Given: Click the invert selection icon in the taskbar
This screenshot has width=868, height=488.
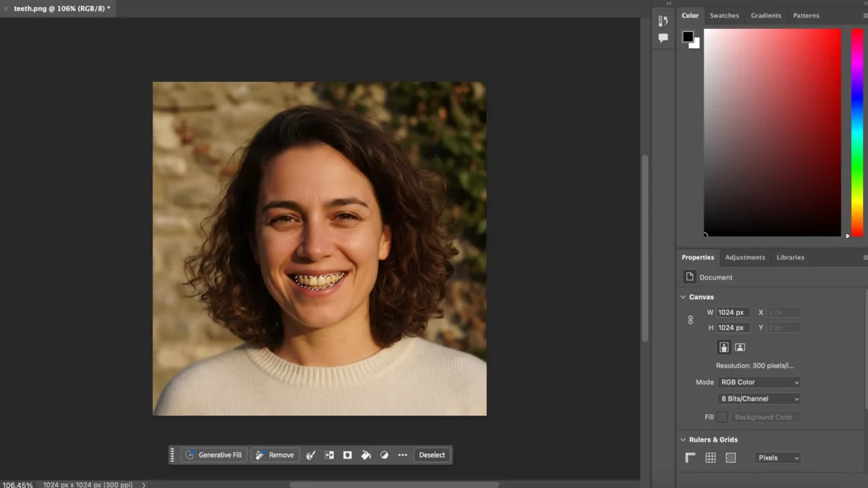Looking at the screenshot, I should pyautogui.click(x=329, y=455).
